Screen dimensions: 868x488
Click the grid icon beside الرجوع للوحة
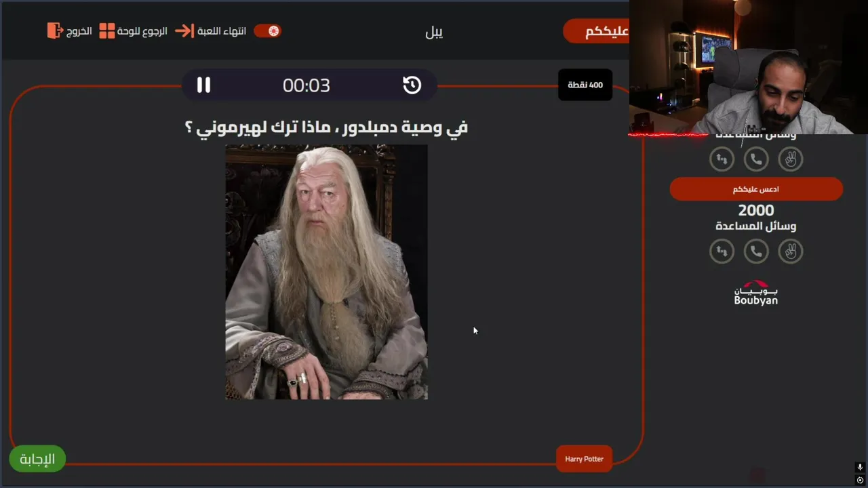coord(107,30)
